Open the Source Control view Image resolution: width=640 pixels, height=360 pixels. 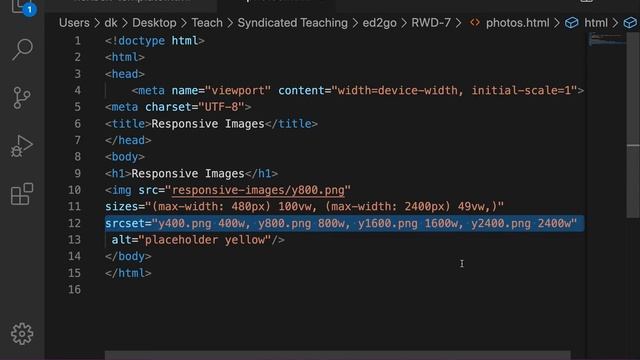click(x=22, y=98)
